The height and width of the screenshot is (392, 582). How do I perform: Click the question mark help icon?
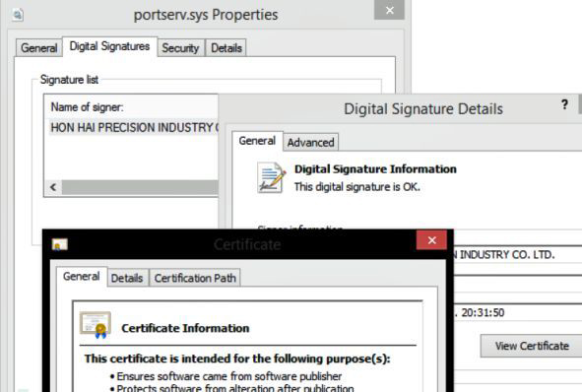[x=564, y=104]
